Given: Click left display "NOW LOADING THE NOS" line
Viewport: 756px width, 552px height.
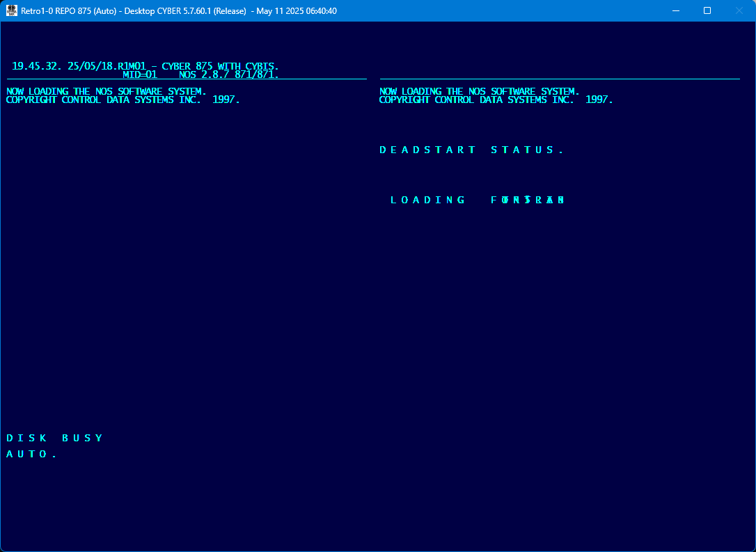Looking at the screenshot, I should coord(106,91).
